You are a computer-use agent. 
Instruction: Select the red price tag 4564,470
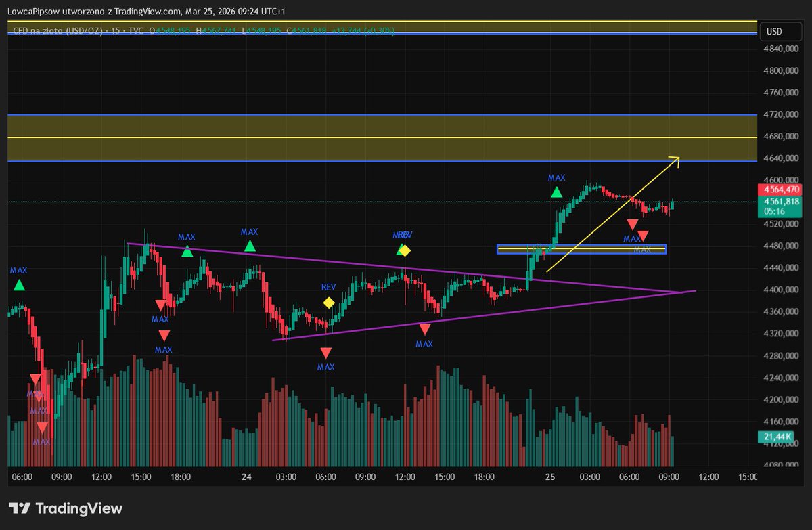tap(781, 190)
